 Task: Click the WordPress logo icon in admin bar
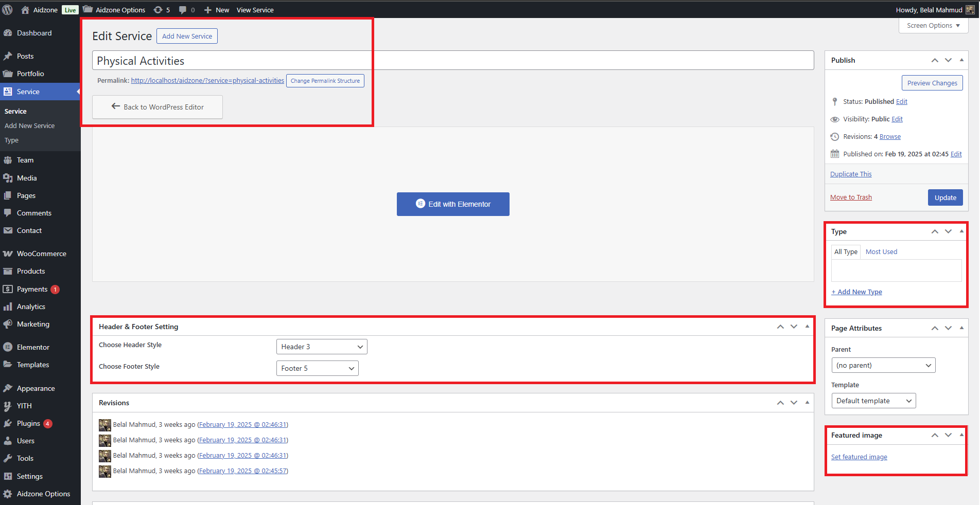8,10
